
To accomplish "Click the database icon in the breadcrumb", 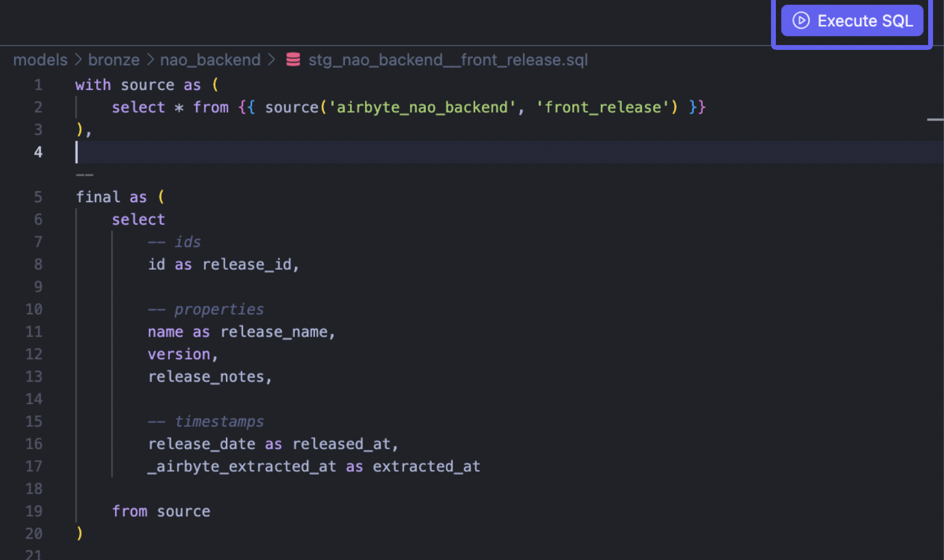I will [x=293, y=59].
